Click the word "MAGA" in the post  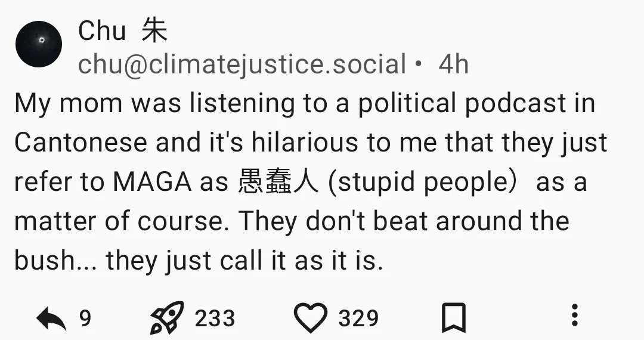(x=152, y=183)
